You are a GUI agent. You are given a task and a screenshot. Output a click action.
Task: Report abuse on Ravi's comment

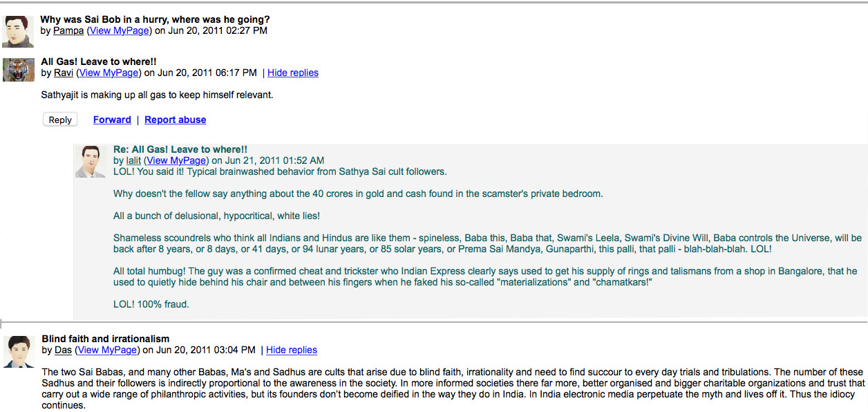click(x=175, y=120)
